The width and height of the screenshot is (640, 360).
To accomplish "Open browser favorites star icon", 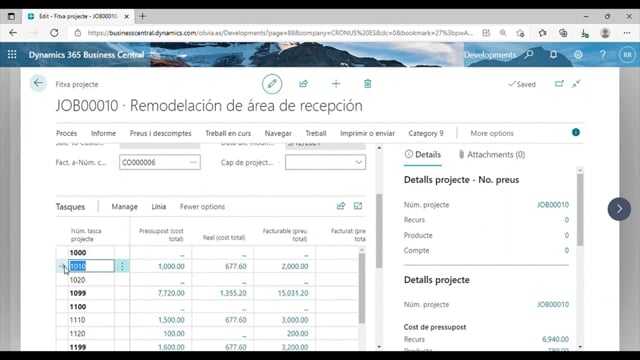I will click(542, 33).
